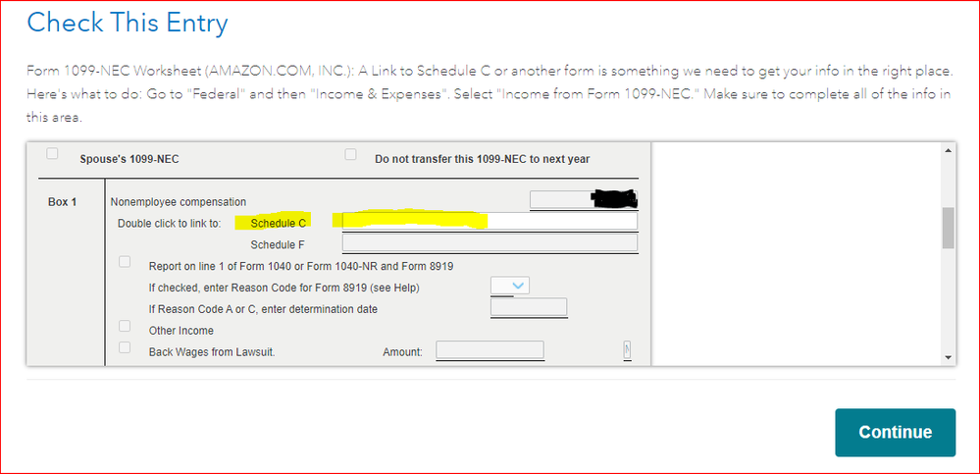Screen dimensions: 980x474
Task: Click the 'Check This Entry' heading
Action: pyautogui.click(x=128, y=24)
